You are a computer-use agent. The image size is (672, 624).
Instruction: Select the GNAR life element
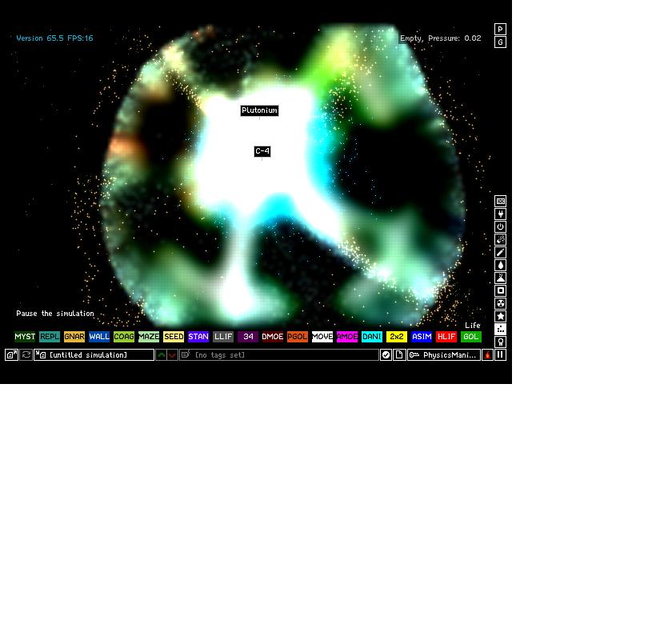(74, 337)
